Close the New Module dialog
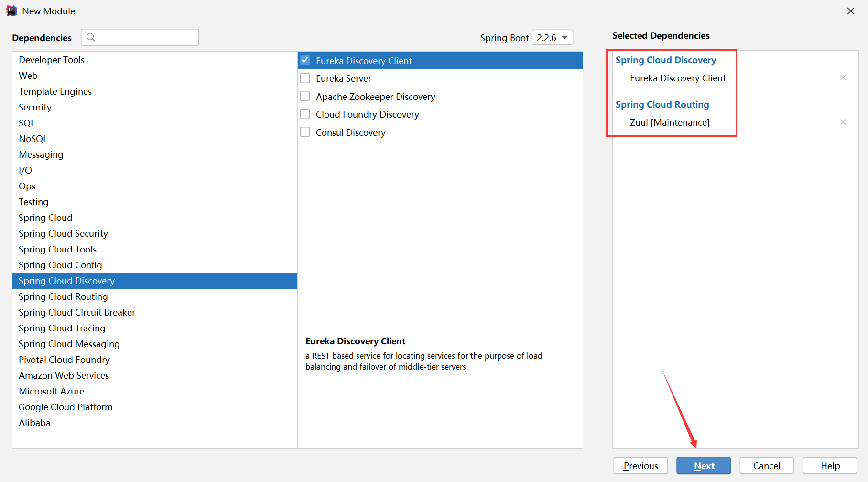 (851, 11)
